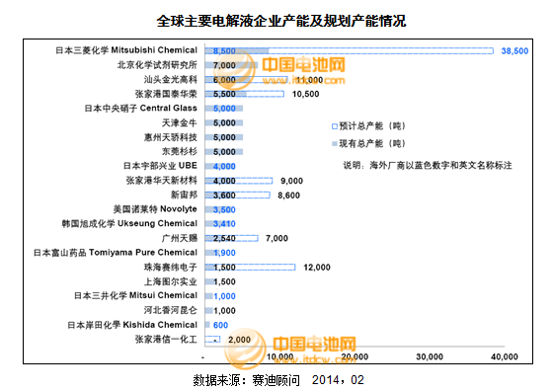Click the company label 珠海赛纬电子
552x392 pixels.
point(171,267)
